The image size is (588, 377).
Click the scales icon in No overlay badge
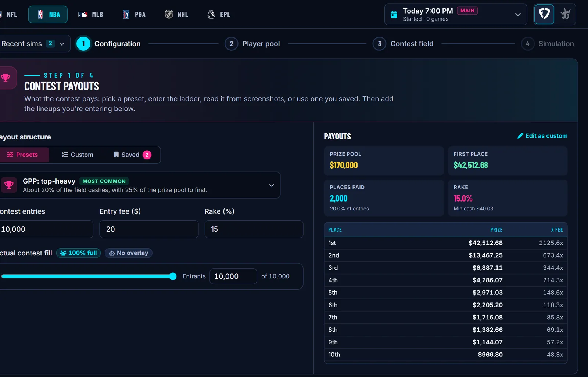(x=112, y=253)
